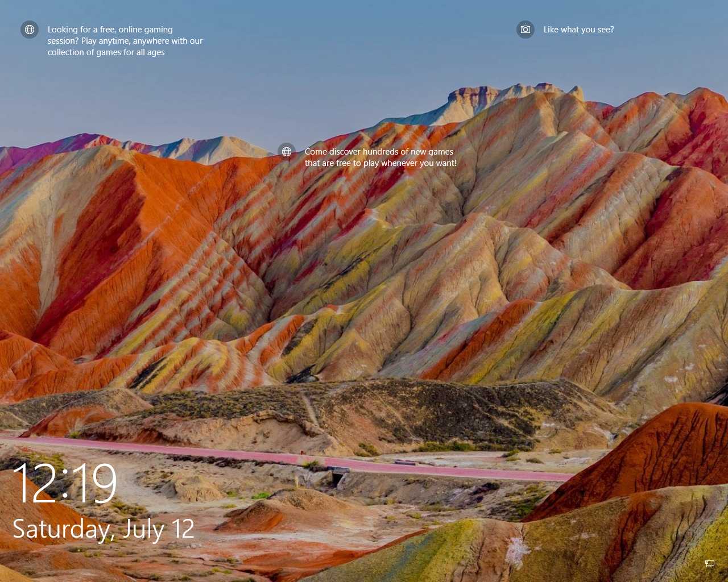The width and height of the screenshot is (728, 582).
Task: Click the 12:19 clock display
Action: click(64, 483)
